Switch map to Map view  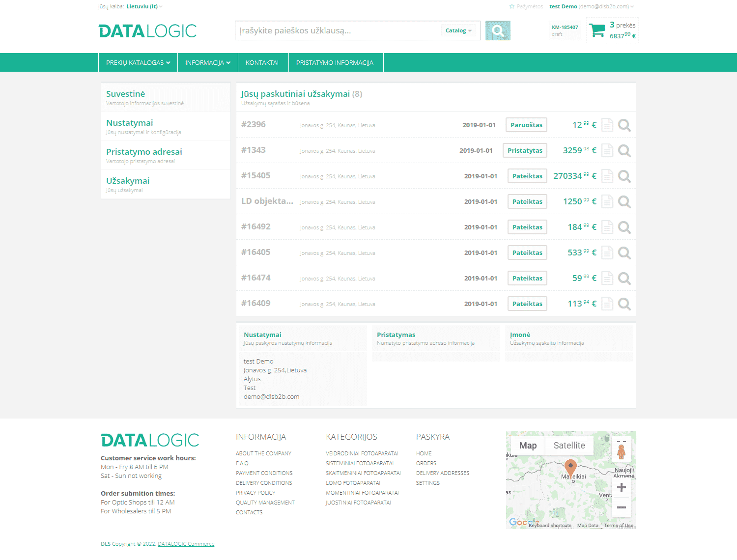[528, 446]
